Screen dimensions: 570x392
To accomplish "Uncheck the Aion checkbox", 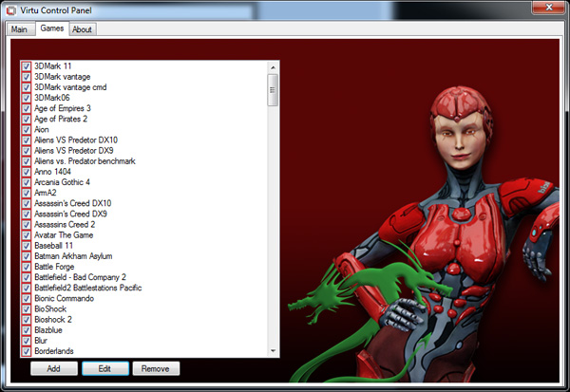I will [27, 129].
